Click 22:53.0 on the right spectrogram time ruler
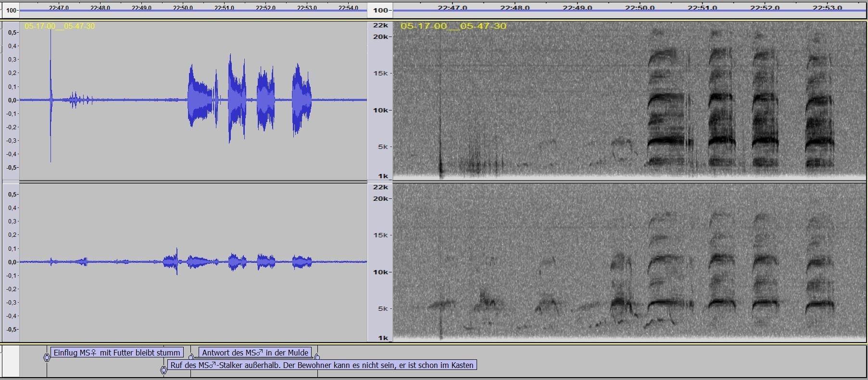The height and width of the screenshot is (380, 868). 827,8
